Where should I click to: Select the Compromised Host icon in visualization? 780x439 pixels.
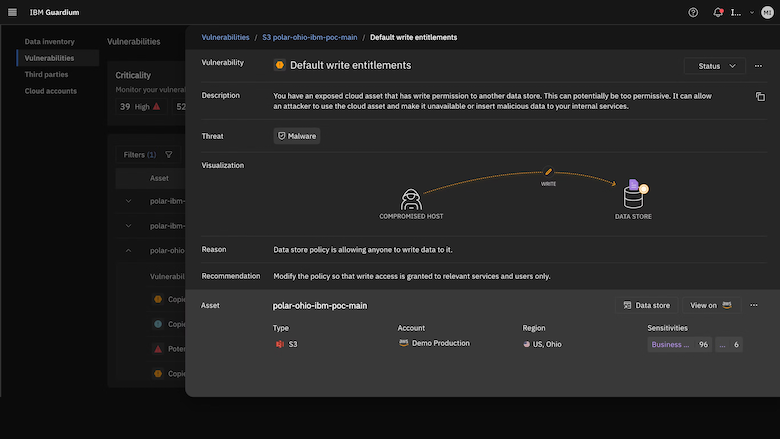pos(411,199)
